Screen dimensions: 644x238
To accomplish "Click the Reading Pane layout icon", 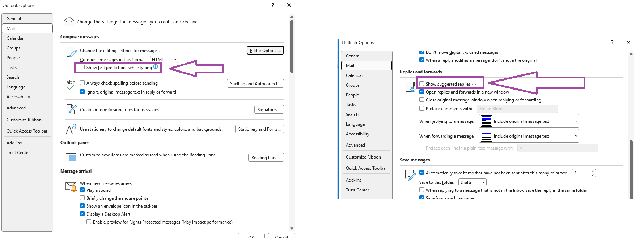I will (71, 157).
